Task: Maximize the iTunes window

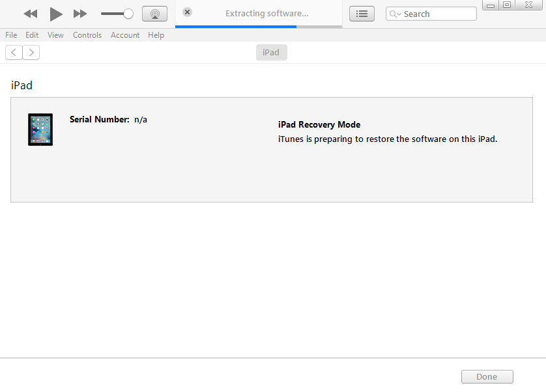Action: click(507, 5)
